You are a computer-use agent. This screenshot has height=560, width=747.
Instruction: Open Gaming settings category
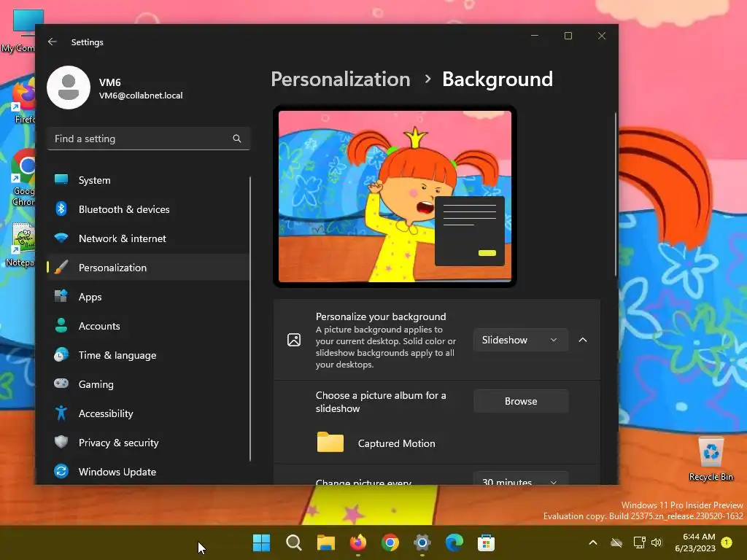[x=148, y=384]
